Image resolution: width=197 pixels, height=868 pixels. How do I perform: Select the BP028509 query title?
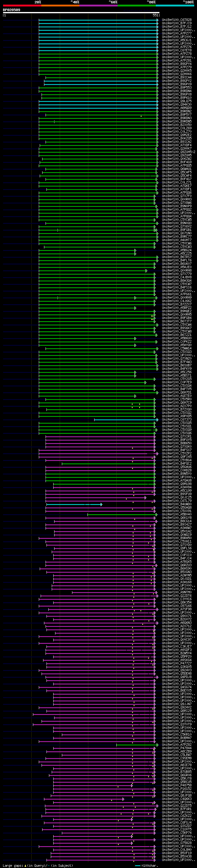pyautogui.click(x=11, y=10)
